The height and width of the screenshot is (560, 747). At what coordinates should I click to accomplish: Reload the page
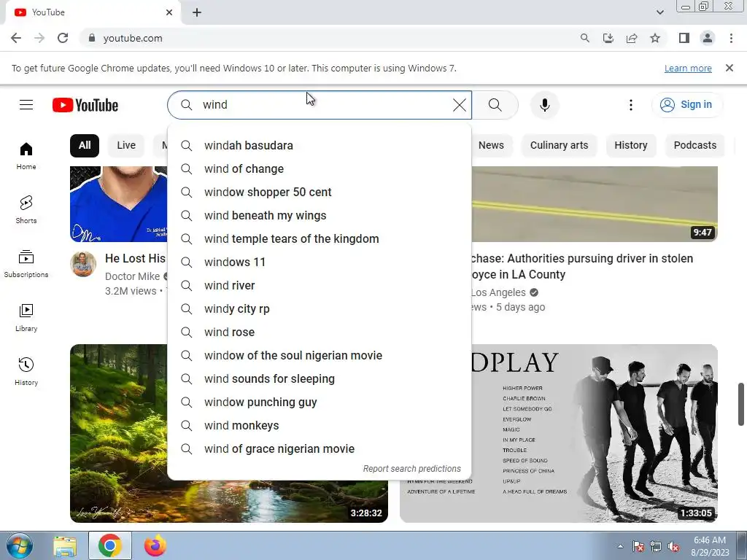(x=63, y=38)
